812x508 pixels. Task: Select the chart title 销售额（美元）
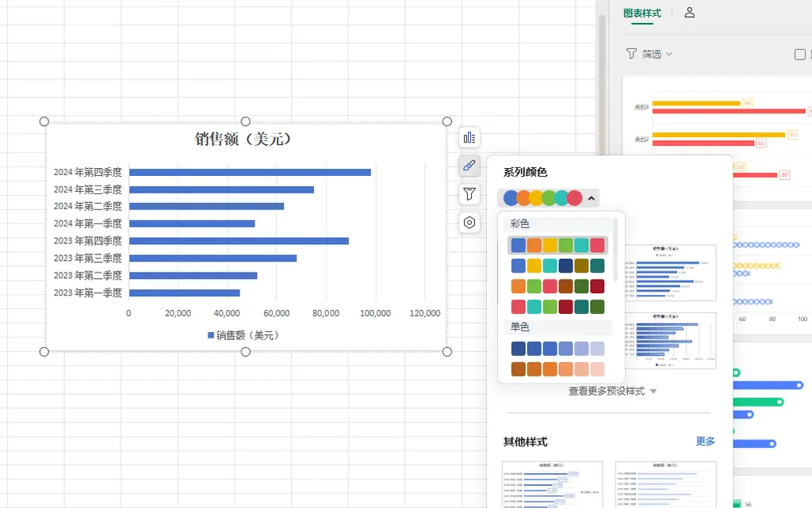[x=245, y=139]
